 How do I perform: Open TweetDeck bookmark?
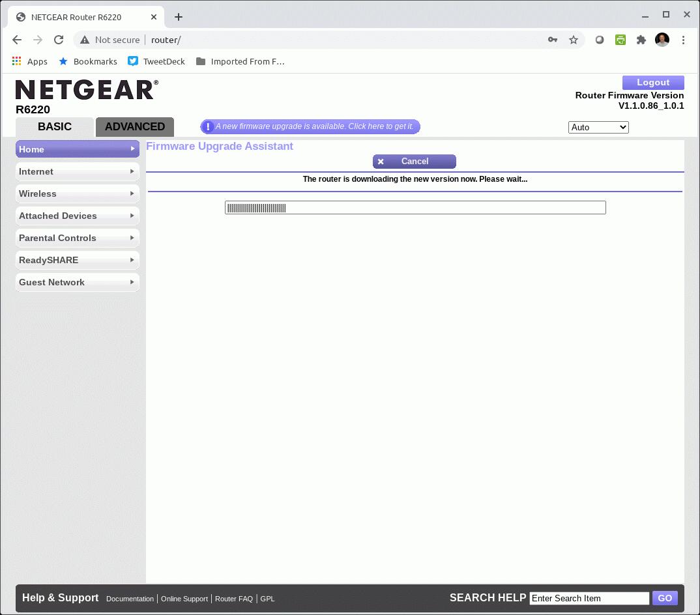pyautogui.click(x=156, y=61)
